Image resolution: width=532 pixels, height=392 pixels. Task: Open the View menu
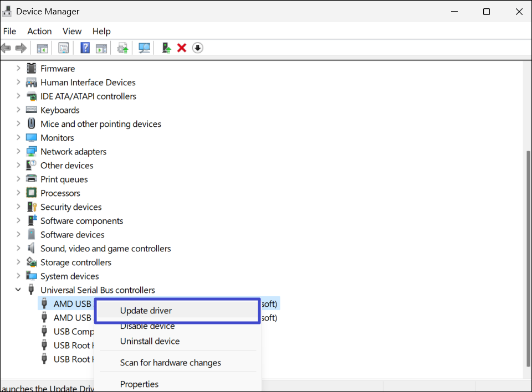coord(72,31)
